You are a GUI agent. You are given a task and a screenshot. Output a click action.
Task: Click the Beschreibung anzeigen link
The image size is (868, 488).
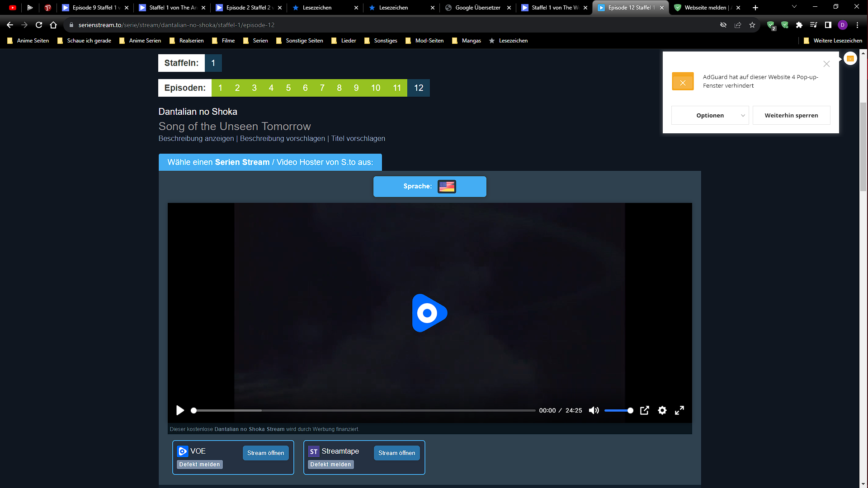[x=196, y=139]
